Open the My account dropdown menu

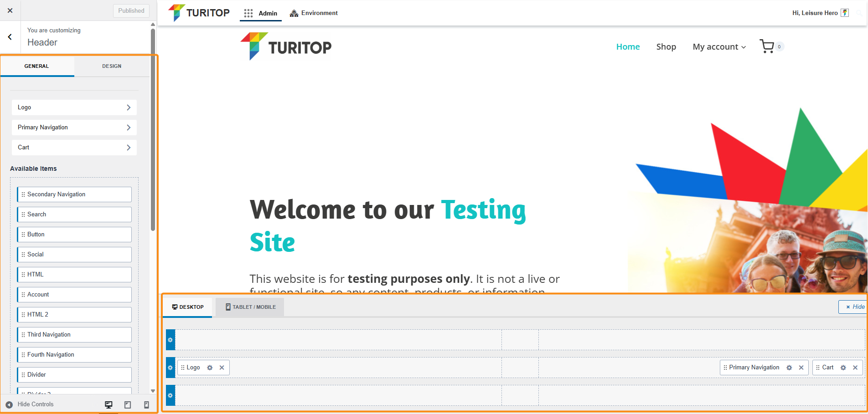pyautogui.click(x=719, y=47)
